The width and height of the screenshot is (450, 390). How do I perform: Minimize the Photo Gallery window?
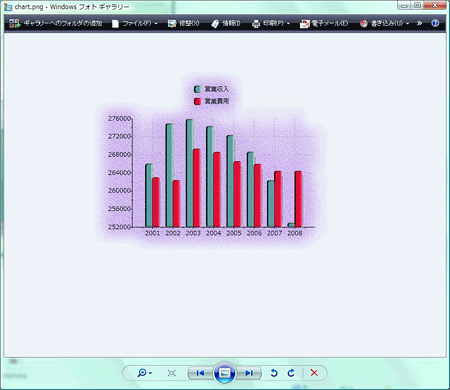click(405, 5)
